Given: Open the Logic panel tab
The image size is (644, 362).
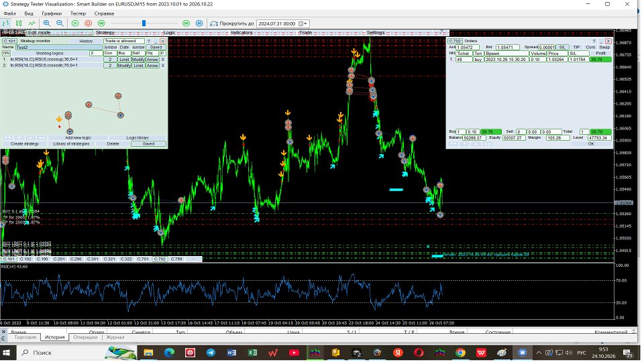Looking at the screenshot, I should point(169,32).
